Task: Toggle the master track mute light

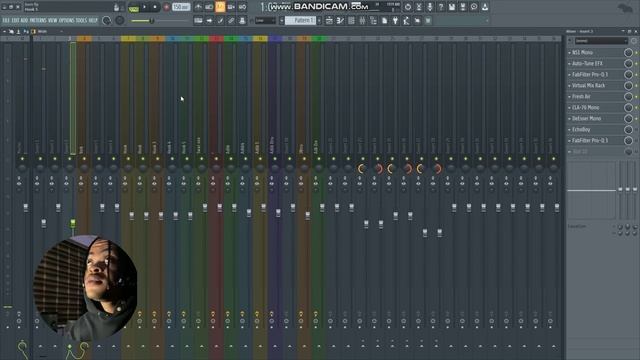Action: (22, 159)
